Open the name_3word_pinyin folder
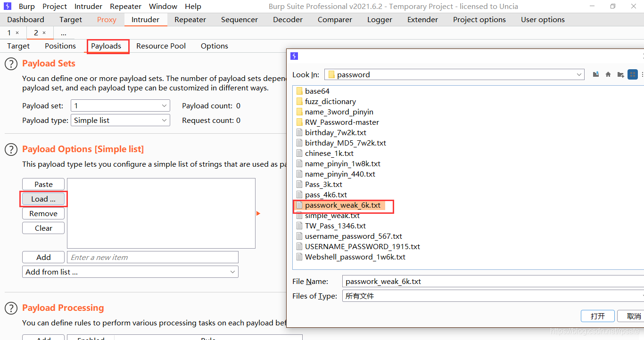Image resolution: width=644 pixels, height=340 pixels. 334,112
